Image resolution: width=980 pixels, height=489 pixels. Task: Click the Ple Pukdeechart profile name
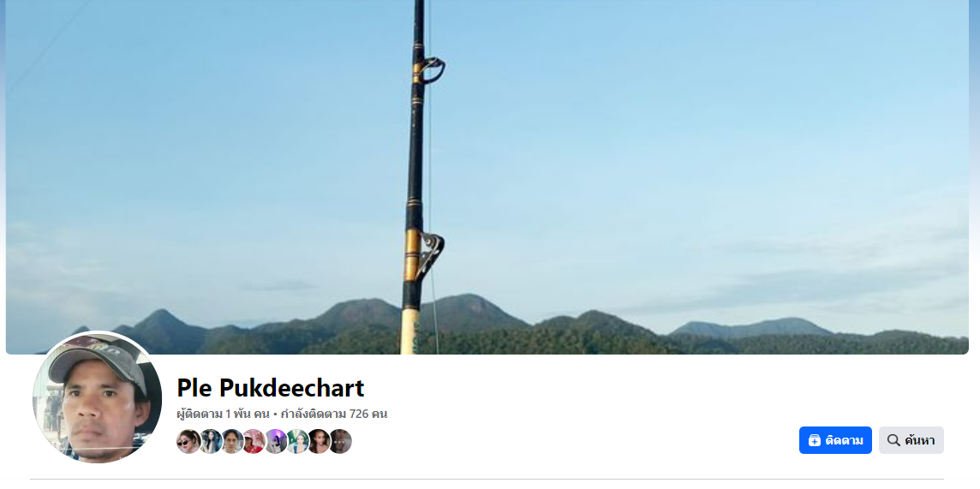point(271,388)
